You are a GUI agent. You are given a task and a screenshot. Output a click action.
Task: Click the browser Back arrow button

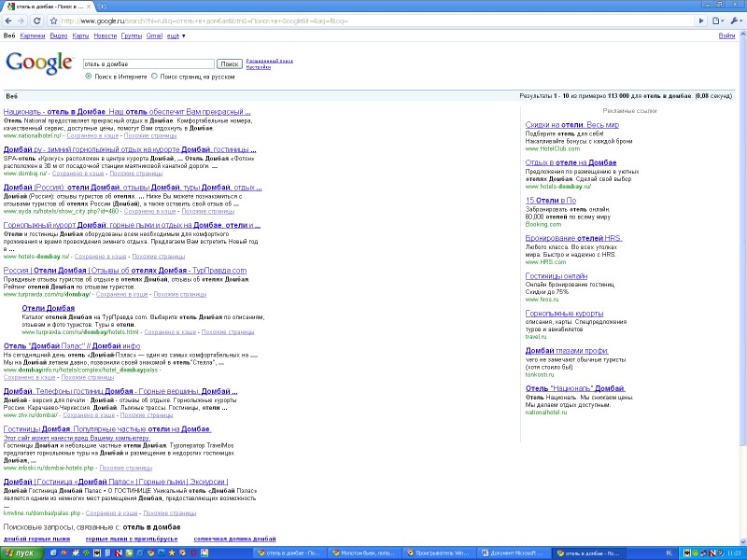pyautogui.click(x=8, y=20)
